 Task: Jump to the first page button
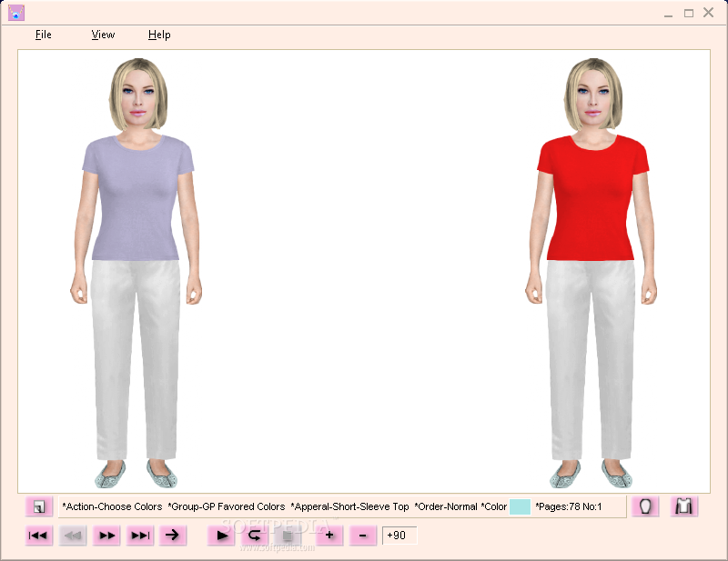tap(38, 536)
